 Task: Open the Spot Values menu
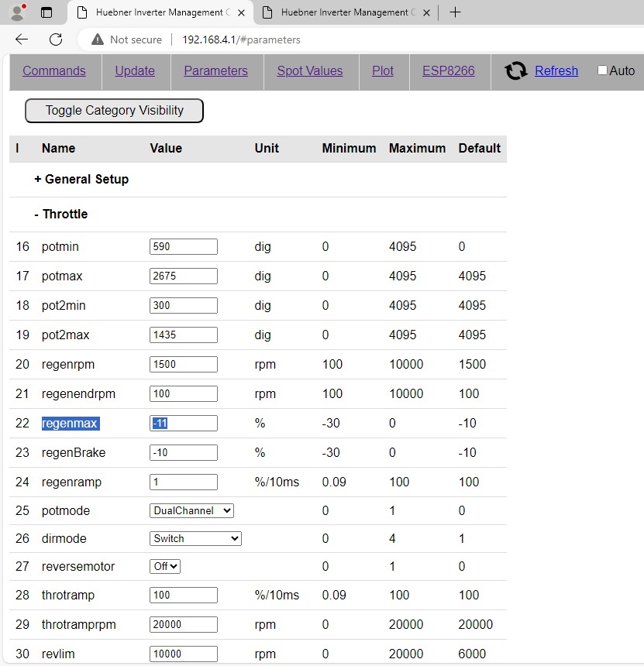pyautogui.click(x=309, y=71)
